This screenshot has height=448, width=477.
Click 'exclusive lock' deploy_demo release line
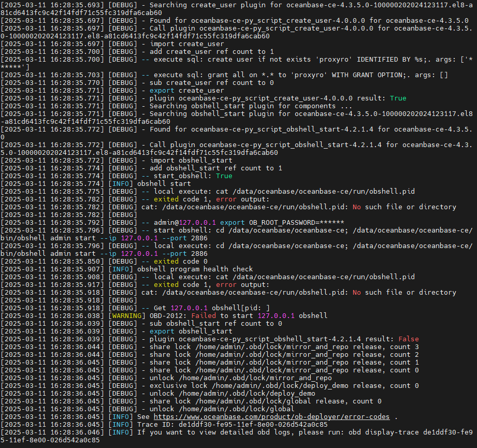pyautogui.click(x=210, y=386)
